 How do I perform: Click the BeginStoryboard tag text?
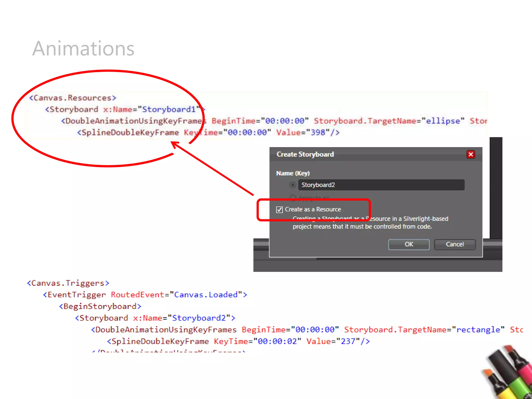click(100, 307)
